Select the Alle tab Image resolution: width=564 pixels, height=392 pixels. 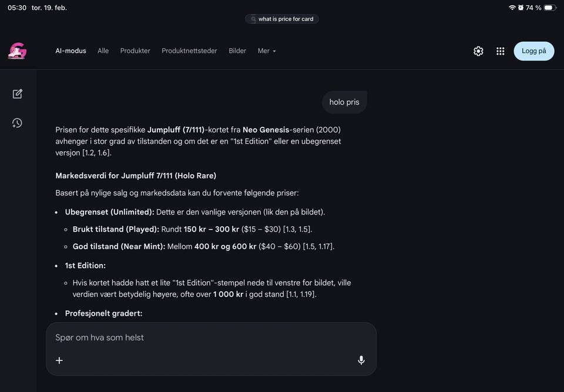[103, 51]
